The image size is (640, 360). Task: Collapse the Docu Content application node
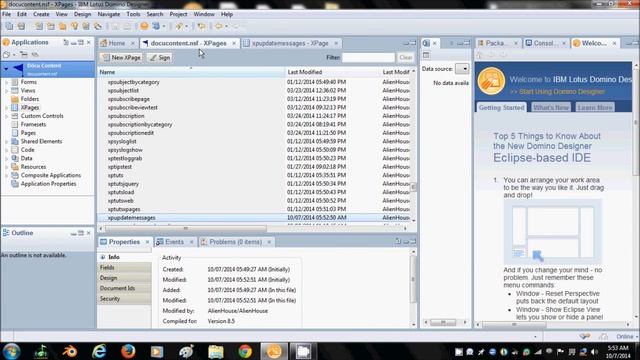pos(6,69)
